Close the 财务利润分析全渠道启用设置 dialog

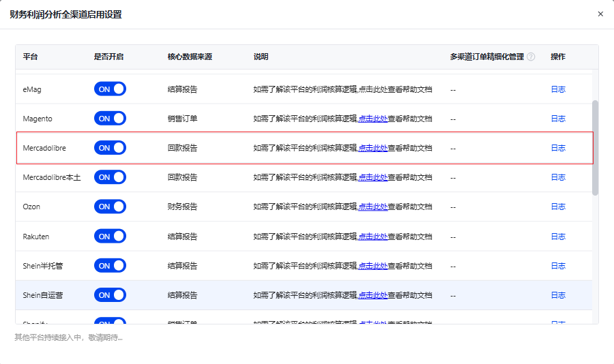click(600, 14)
